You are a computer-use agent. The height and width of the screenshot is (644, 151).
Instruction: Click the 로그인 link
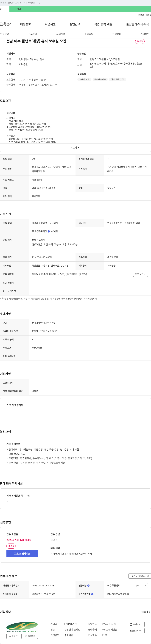[141, 15]
